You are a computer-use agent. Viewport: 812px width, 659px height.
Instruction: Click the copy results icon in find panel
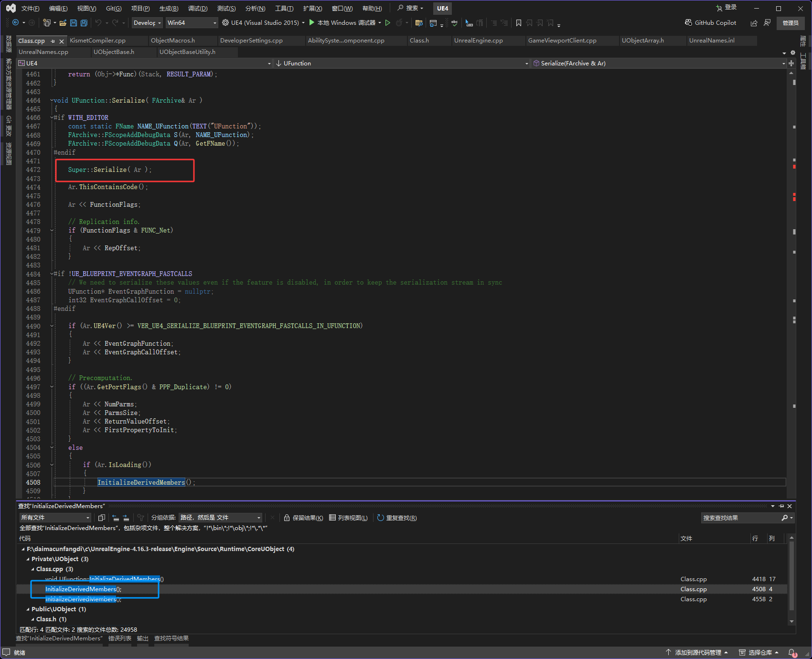pos(101,518)
